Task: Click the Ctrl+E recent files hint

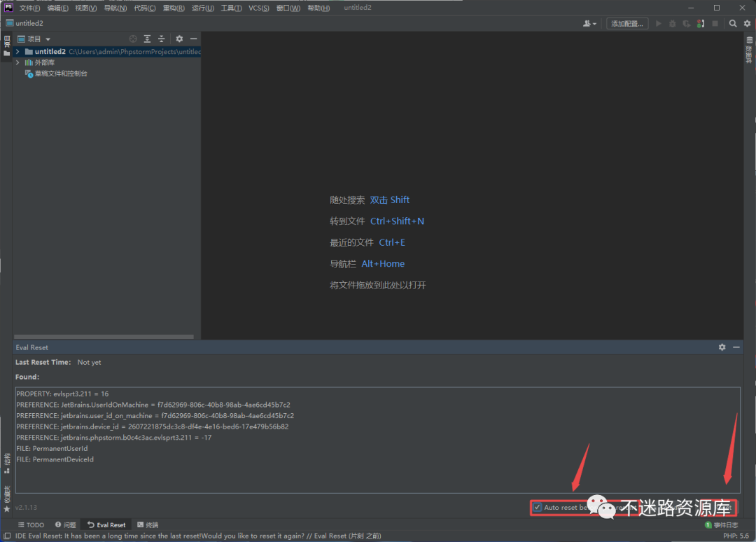Action: coord(392,242)
